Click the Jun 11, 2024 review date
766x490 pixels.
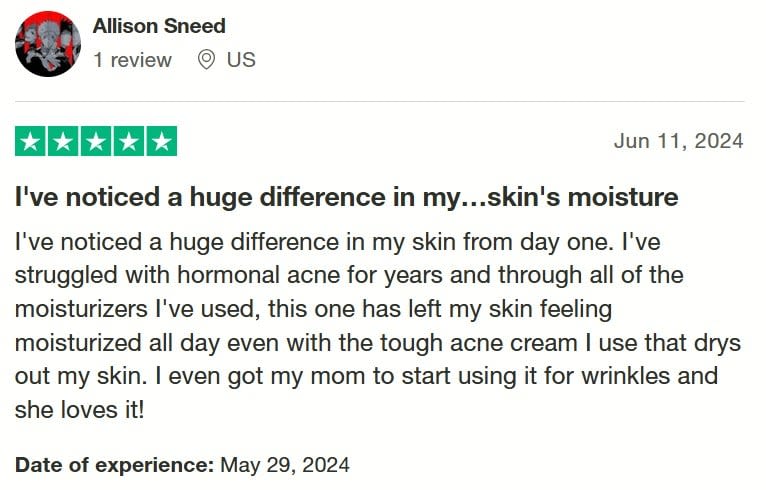(x=678, y=141)
